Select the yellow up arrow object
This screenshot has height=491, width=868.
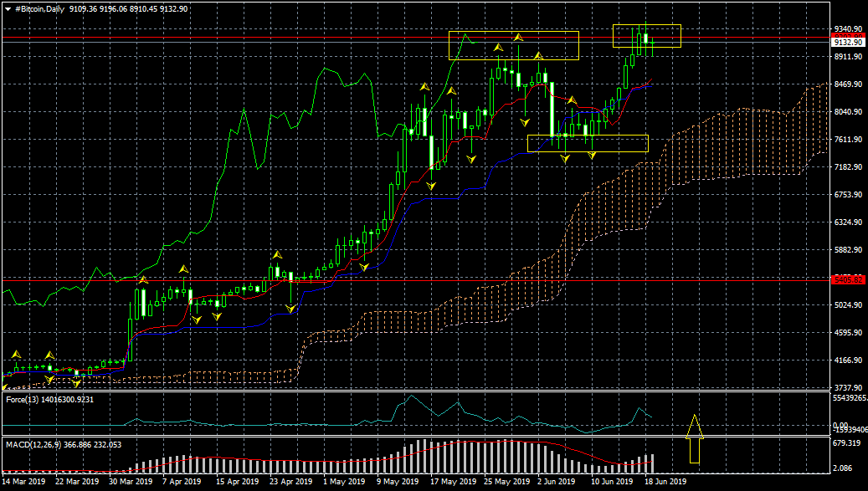[x=694, y=438]
